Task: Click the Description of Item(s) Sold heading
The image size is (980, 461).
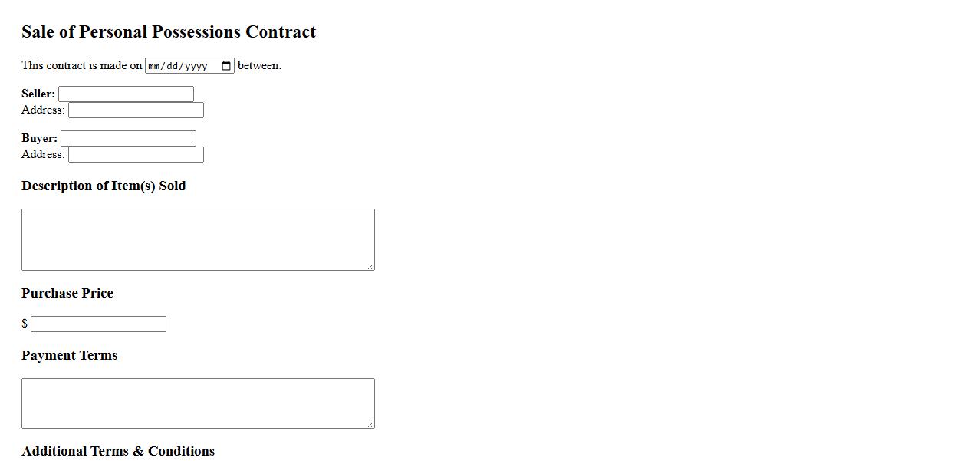Action: tap(104, 186)
